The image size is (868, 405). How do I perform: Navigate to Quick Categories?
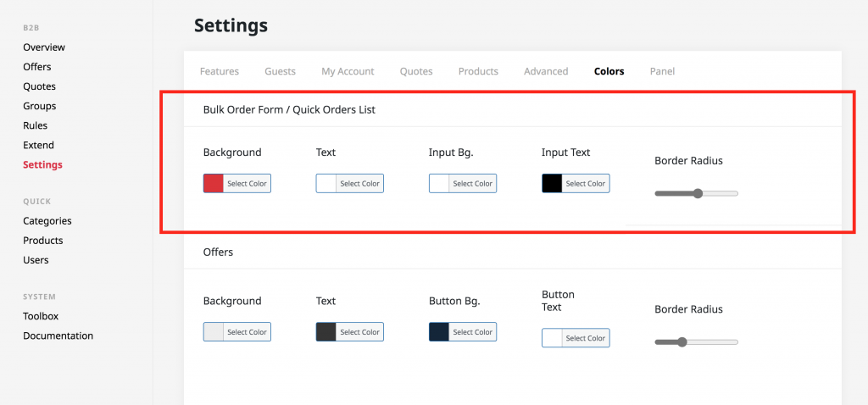click(47, 221)
